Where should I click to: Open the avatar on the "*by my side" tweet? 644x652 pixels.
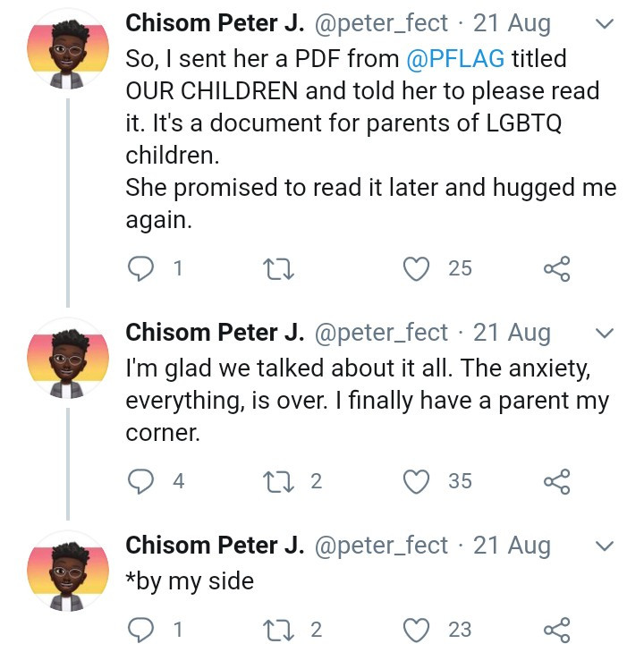(68, 574)
